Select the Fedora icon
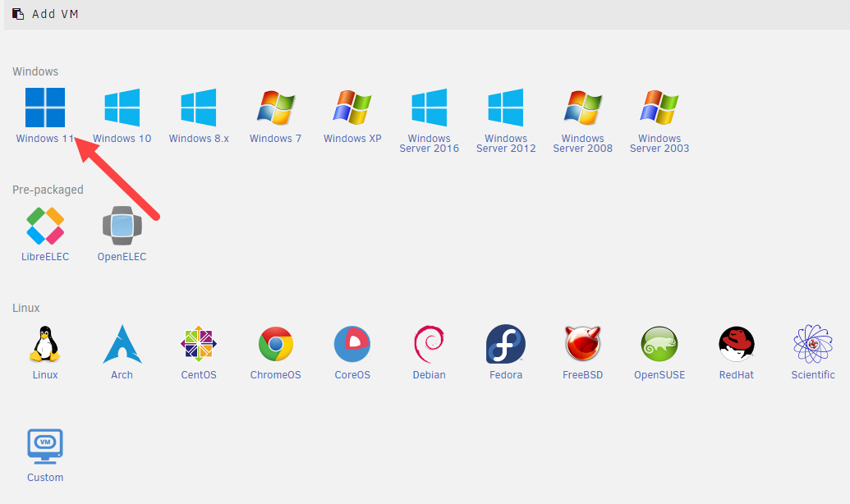 click(x=506, y=344)
